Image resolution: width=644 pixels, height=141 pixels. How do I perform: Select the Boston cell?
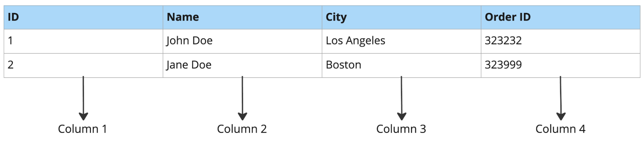[x=343, y=65]
